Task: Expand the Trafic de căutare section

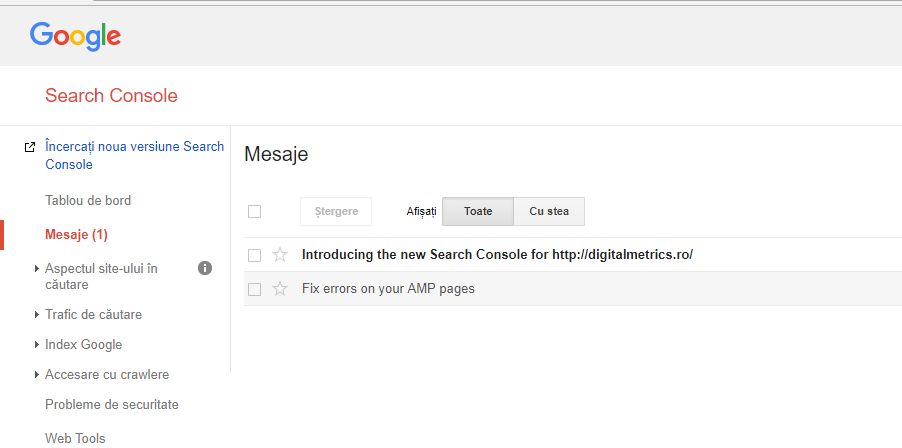Action: pos(37,315)
